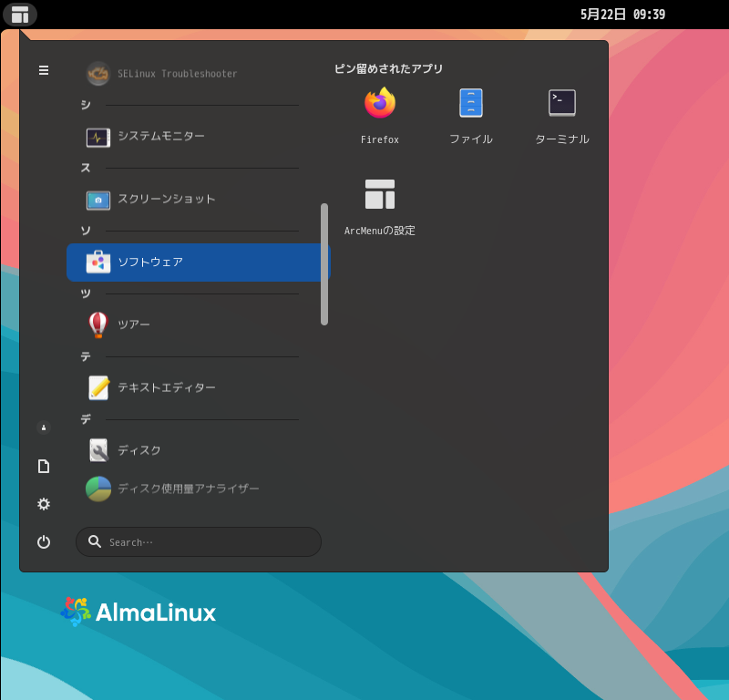Screen dimensions: 729x700
Task: Open the settings gear in the sidebar
Action: tap(43, 504)
